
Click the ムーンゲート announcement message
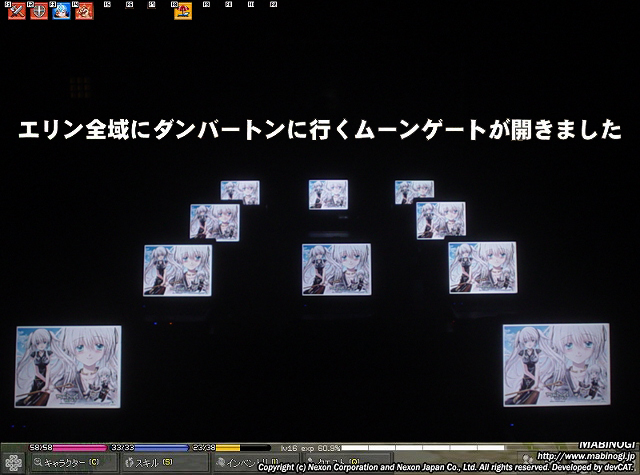tap(320, 130)
